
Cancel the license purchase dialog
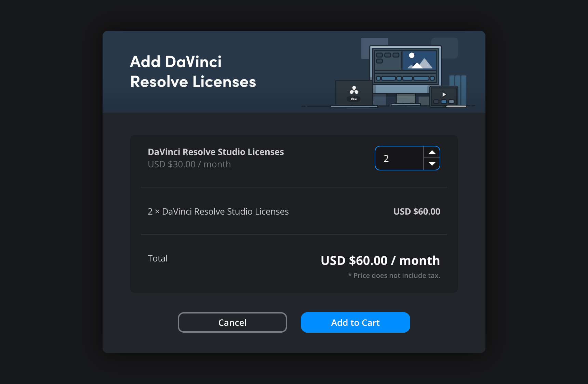(x=232, y=322)
